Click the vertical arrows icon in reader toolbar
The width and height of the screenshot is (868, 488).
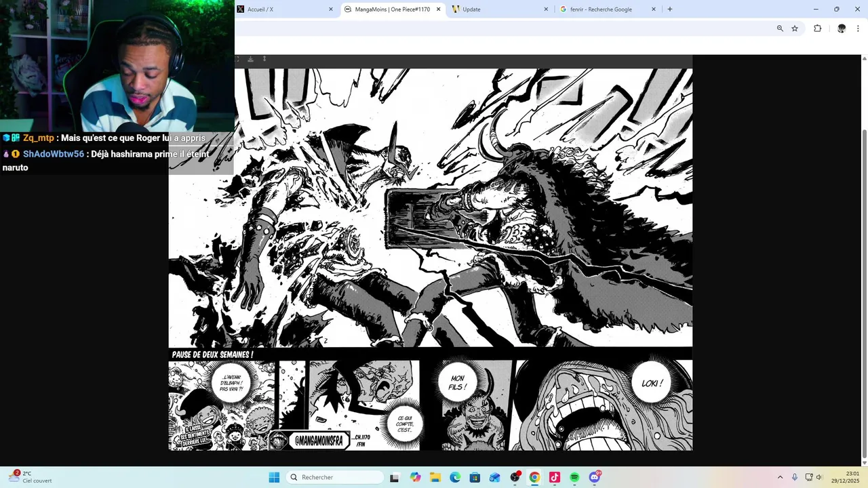point(264,59)
